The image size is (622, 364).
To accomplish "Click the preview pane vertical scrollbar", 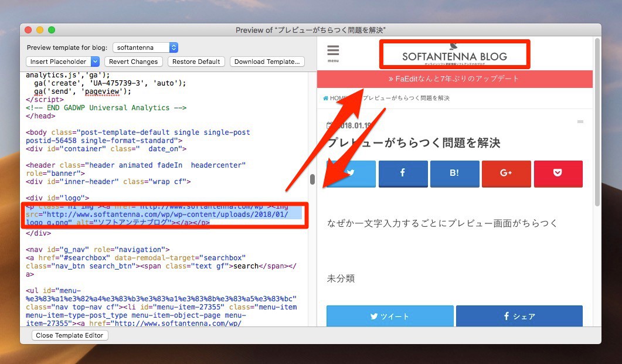I will [x=597, y=123].
